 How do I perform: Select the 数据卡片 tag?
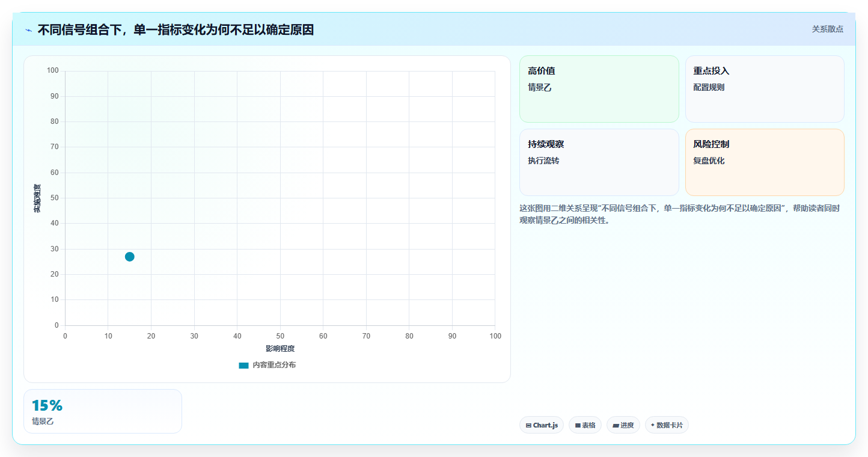pos(667,425)
